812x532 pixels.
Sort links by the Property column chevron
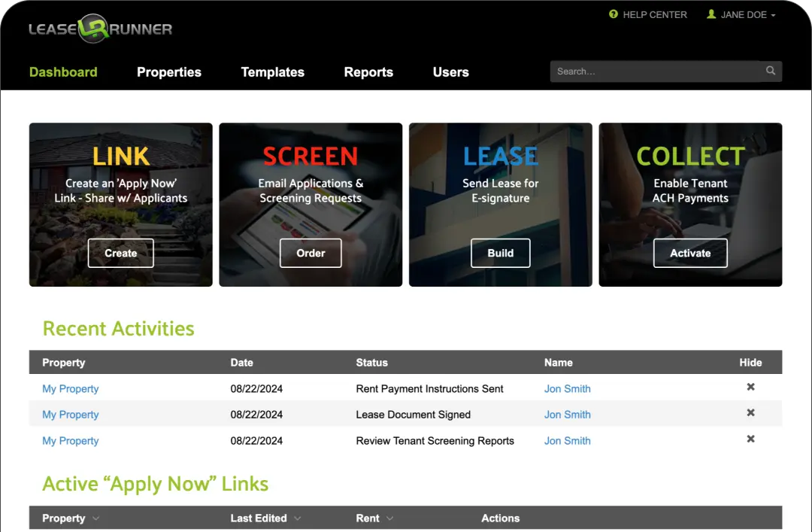point(95,518)
